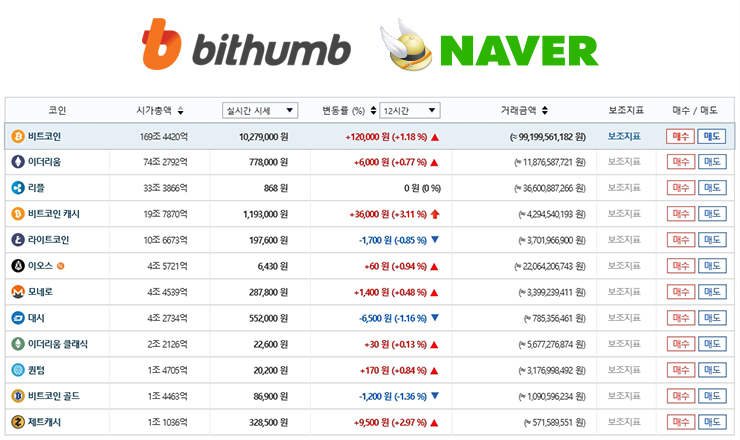Click 매수 for 이더리움
The width and height of the screenshot is (740, 440).
coord(681,162)
